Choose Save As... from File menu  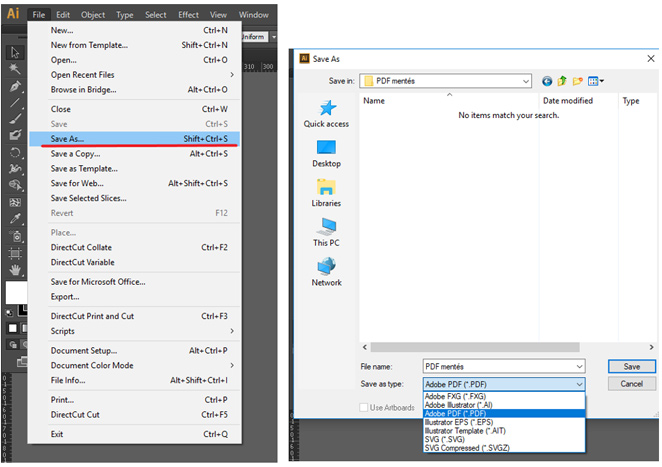click(135, 138)
